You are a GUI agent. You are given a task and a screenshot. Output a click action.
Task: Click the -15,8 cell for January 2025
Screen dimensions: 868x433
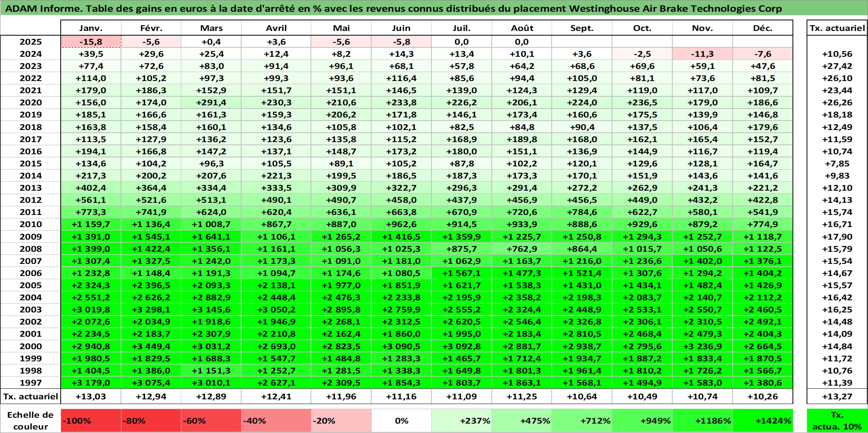coord(91,42)
